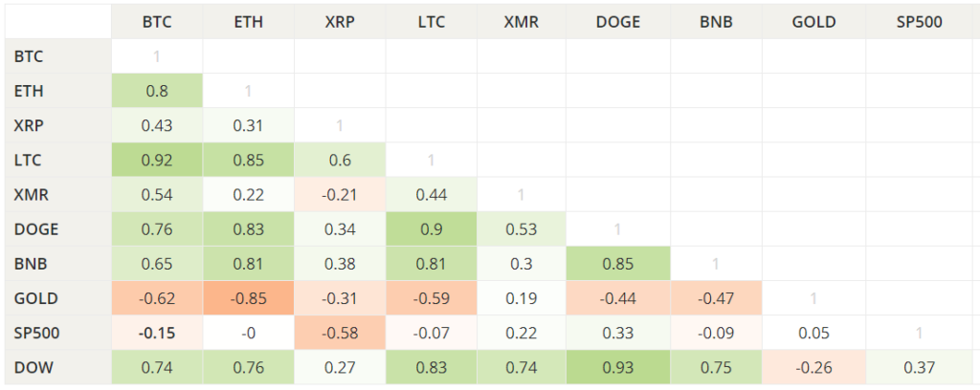
Task: Select the XMR column header
Action: (521, 21)
